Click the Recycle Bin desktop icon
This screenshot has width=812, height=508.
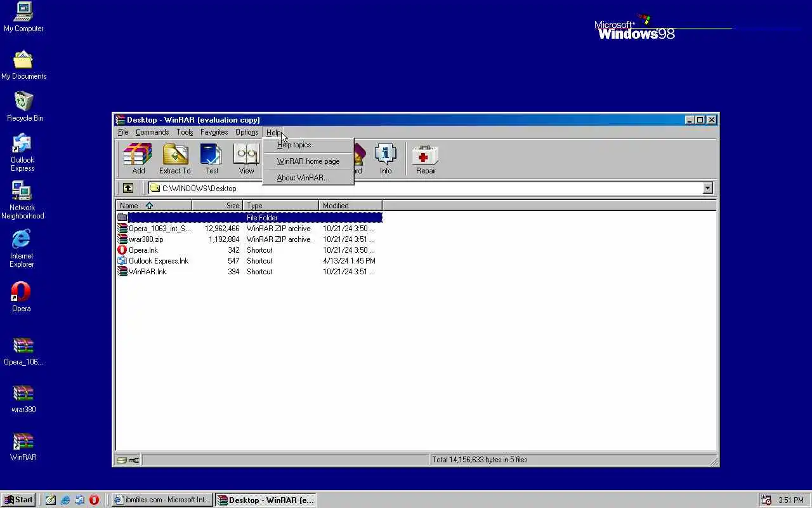point(25,107)
